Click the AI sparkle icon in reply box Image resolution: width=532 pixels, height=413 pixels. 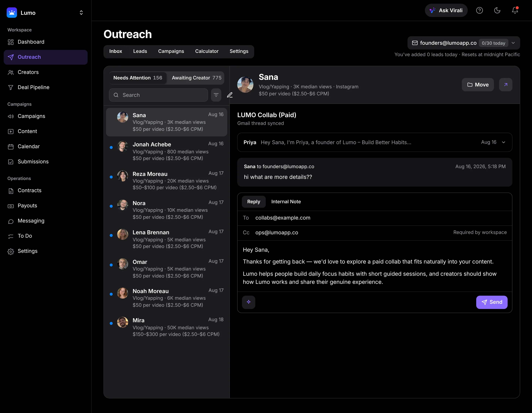(x=248, y=302)
